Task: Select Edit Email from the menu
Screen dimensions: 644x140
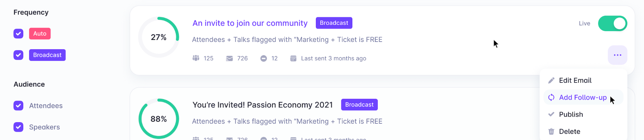Action: point(575,80)
